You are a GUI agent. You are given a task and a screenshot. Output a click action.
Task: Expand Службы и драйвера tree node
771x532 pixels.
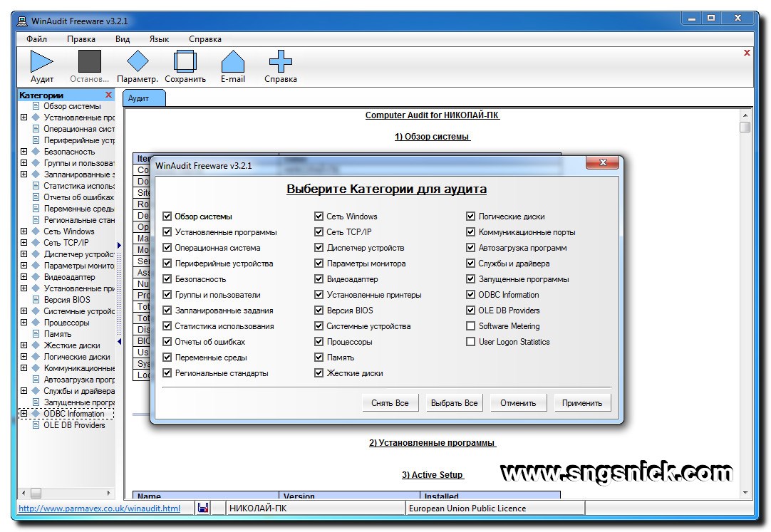pyautogui.click(x=24, y=390)
